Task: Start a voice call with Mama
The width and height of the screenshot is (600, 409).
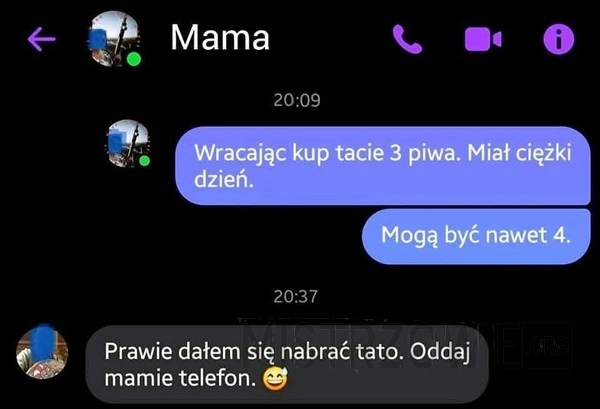Action: point(407,39)
